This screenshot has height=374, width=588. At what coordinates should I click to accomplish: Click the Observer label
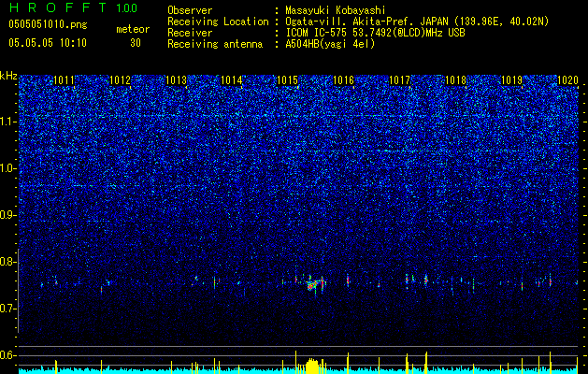190,10
